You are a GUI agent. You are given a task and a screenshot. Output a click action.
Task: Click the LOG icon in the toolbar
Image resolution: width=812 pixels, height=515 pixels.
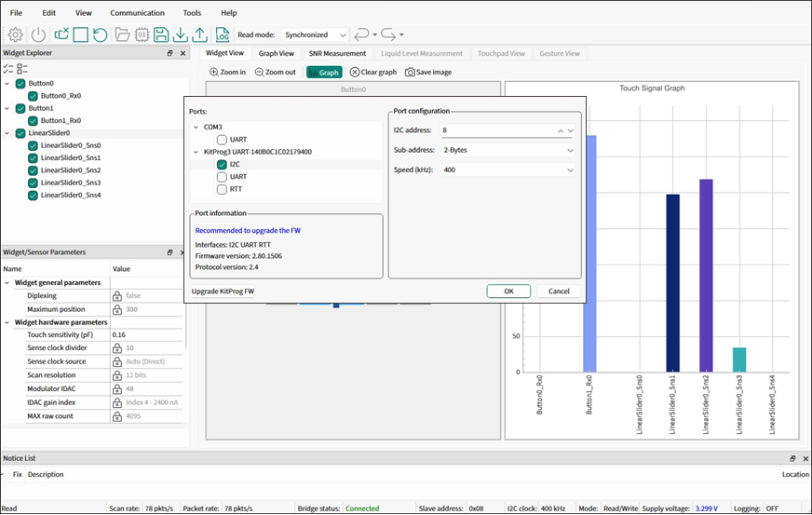(223, 34)
